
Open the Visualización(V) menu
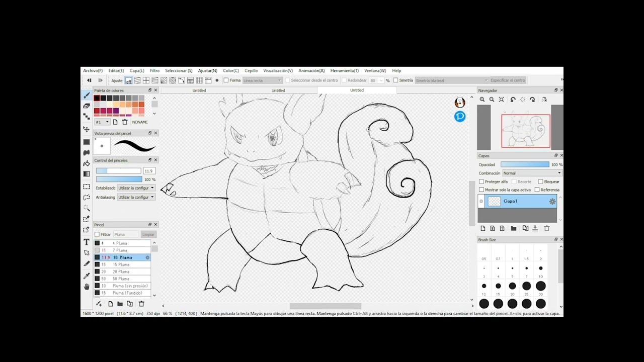(x=278, y=71)
